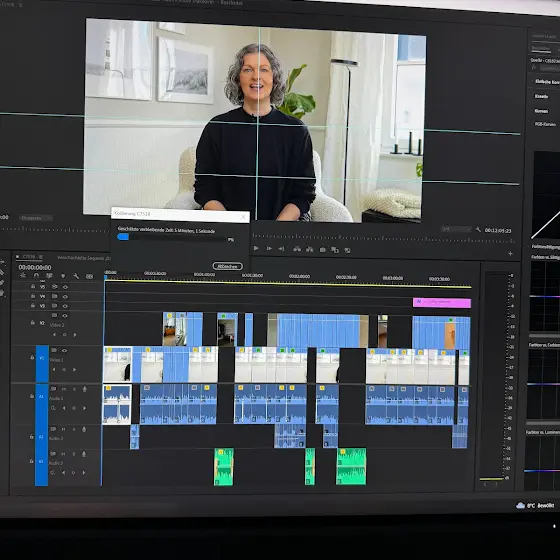This screenshot has height=560, width=560.
Task: Click Program monitor duration 00:12:05:23
Action: [x=498, y=231]
